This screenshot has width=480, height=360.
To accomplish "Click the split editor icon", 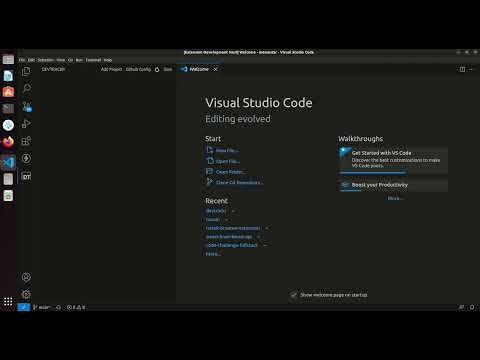I will pos(462,69).
